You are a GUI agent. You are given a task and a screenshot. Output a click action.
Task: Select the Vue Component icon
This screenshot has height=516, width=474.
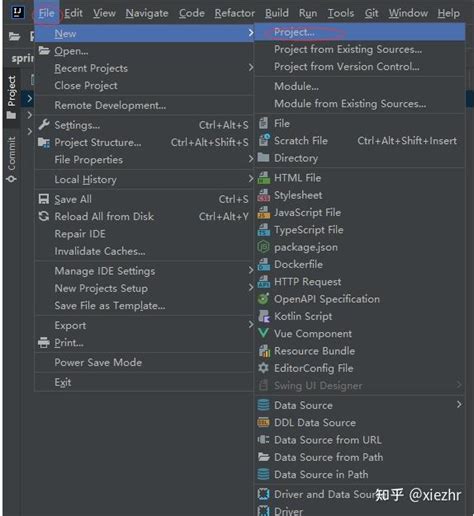[263, 333]
